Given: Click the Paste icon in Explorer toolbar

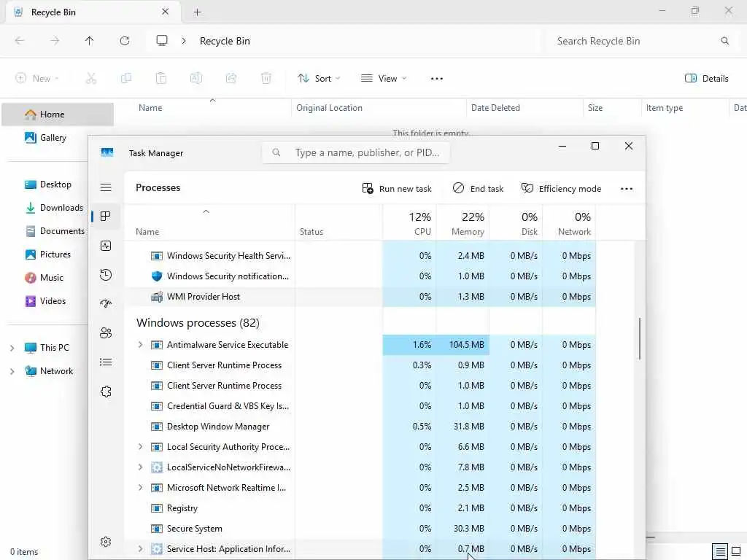Looking at the screenshot, I should 161,79.
